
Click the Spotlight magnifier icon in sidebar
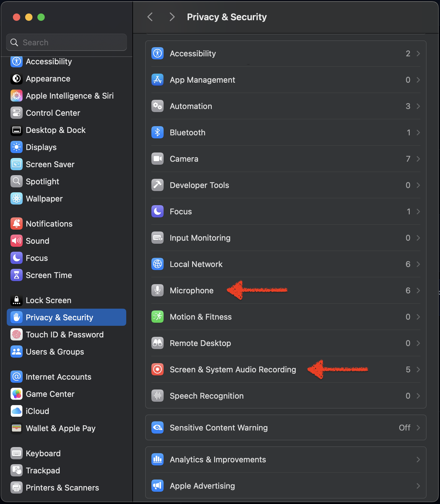(x=17, y=182)
